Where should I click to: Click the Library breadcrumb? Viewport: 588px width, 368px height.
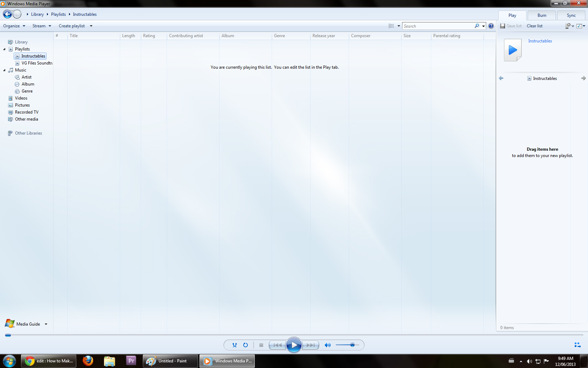tap(37, 14)
